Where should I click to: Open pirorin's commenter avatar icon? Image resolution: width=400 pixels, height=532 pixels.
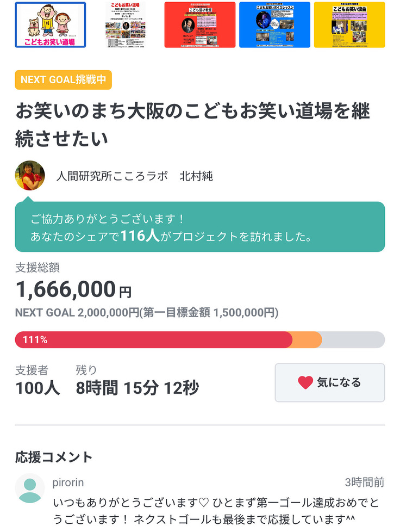pyautogui.click(x=30, y=488)
